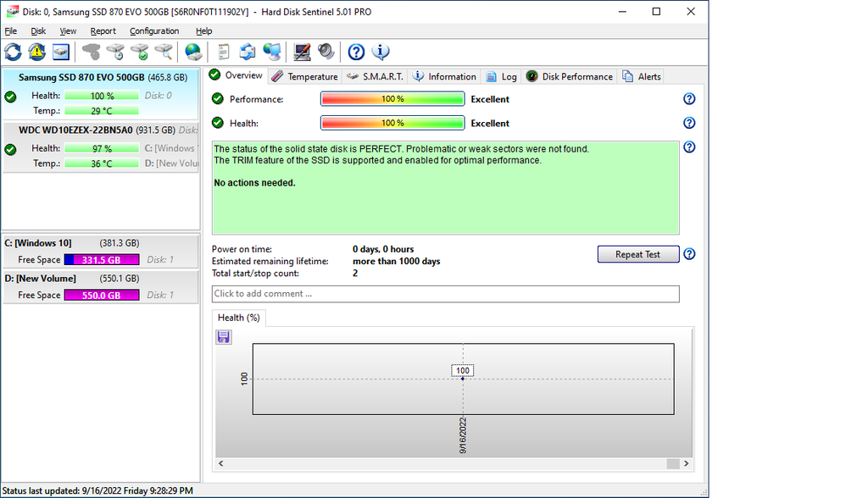Select the Health (%) graph tab
The height and width of the screenshot is (498, 868).
point(238,318)
